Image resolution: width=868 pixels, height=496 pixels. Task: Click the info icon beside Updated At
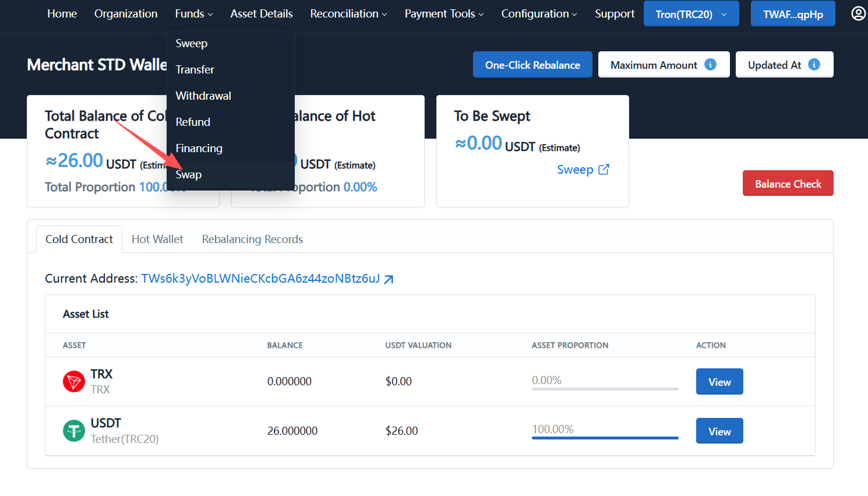[x=814, y=65]
